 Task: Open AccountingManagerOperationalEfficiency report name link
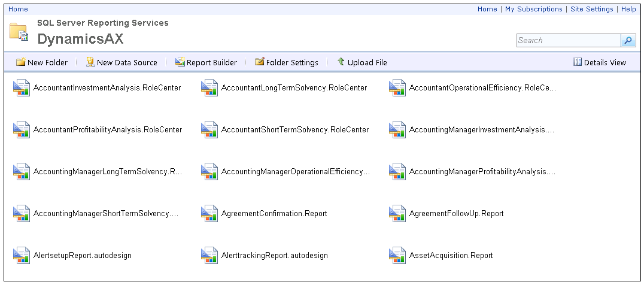tap(296, 171)
